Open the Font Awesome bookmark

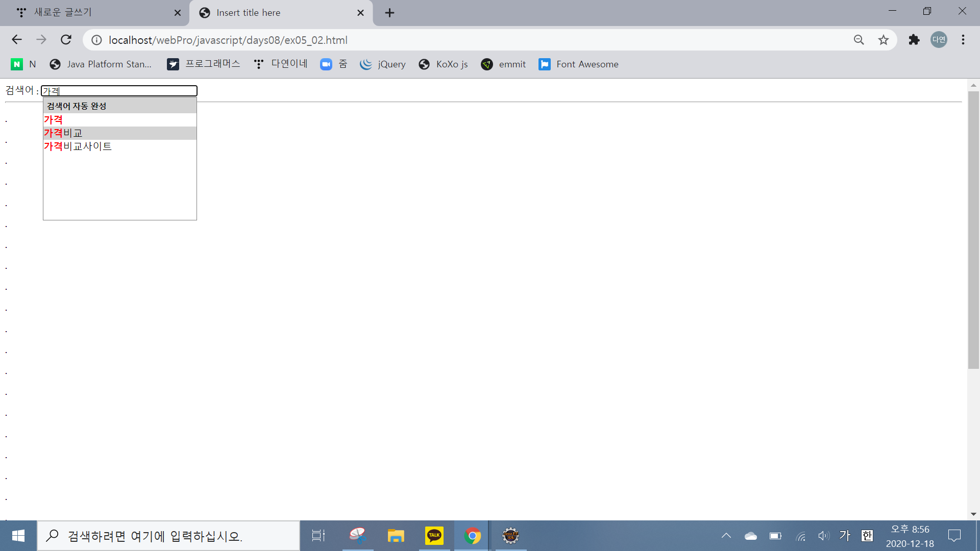(x=579, y=64)
